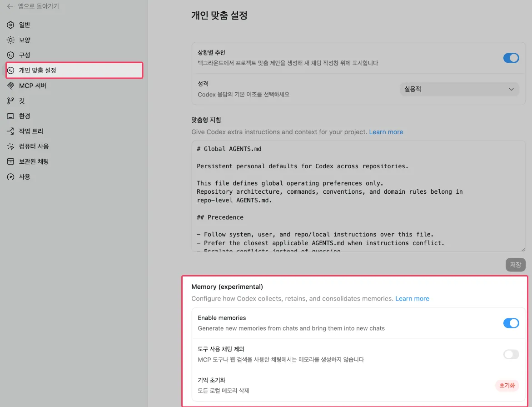
Task: Select the 일반 gear icon in sidebar
Action: 11,25
